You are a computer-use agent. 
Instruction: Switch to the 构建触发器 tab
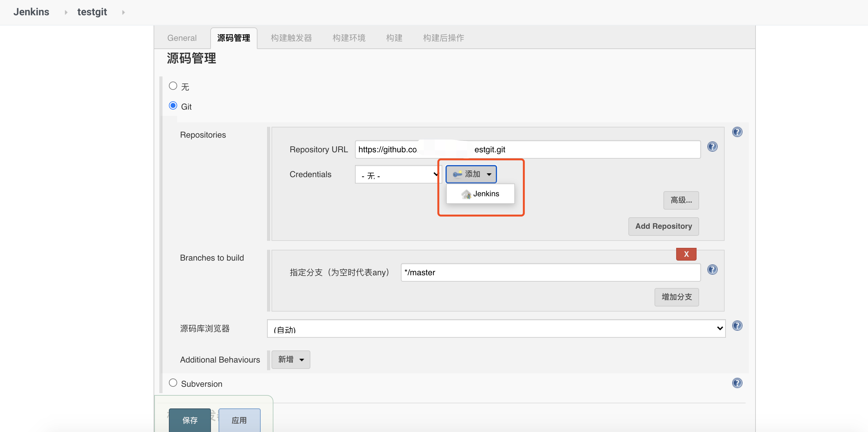pyautogui.click(x=291, y=38)
